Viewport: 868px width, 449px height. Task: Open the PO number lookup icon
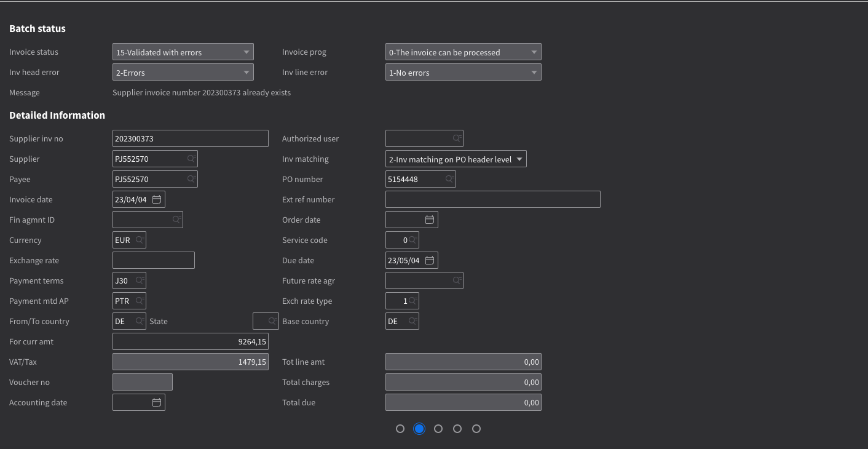(x=450, y=178)
